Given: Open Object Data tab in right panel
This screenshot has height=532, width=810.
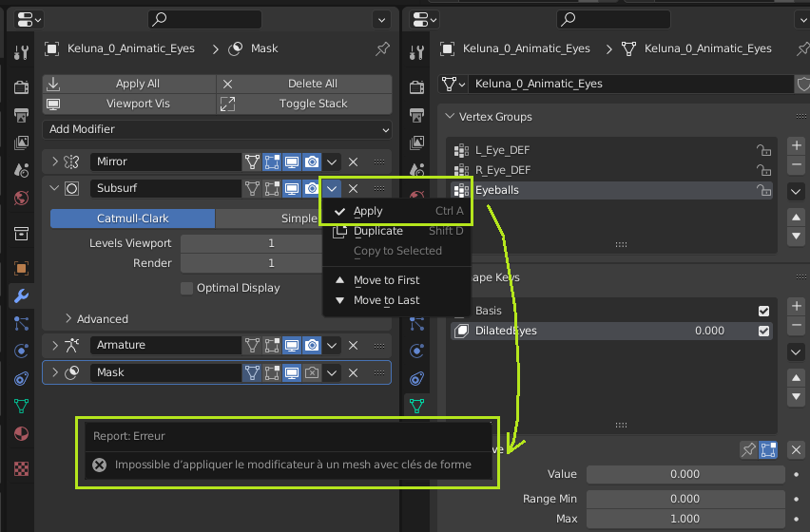Looking at the screenshot, I should (416, 406).
